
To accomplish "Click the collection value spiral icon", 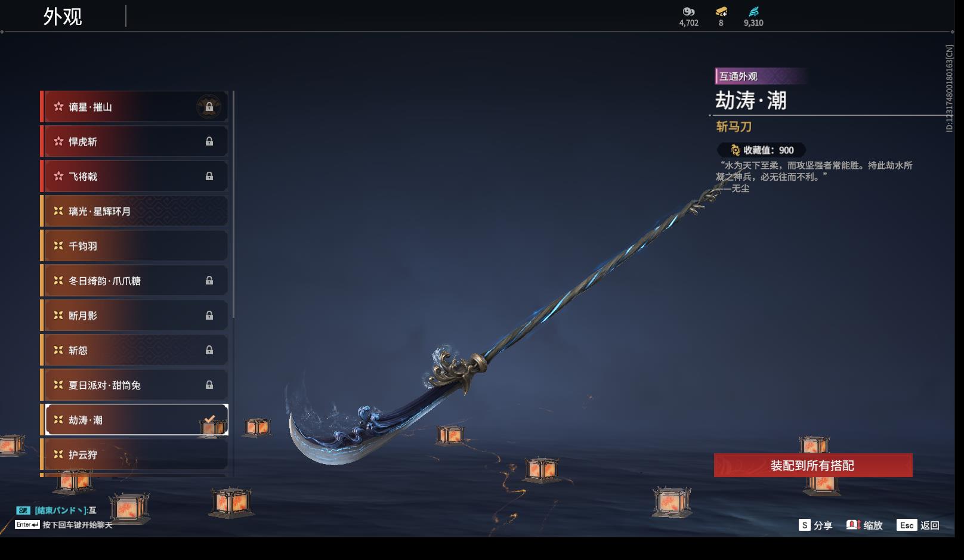I will pyautogui.click(x=736, y=150).
